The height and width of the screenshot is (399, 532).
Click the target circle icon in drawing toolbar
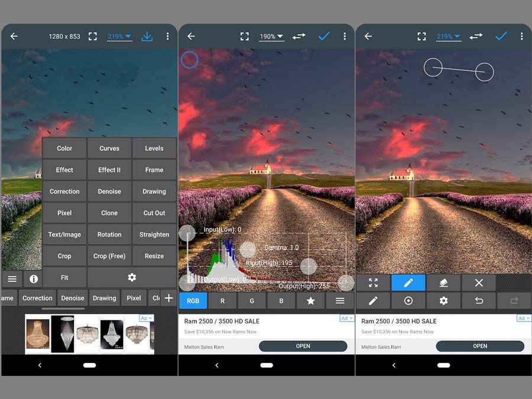408,300
